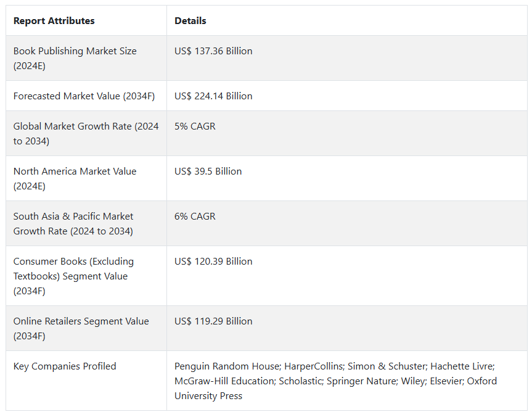The image size is (532, 417).
Task: Select the North America Market Value cell
Action: pyautogui.click(x=75, y=178)
